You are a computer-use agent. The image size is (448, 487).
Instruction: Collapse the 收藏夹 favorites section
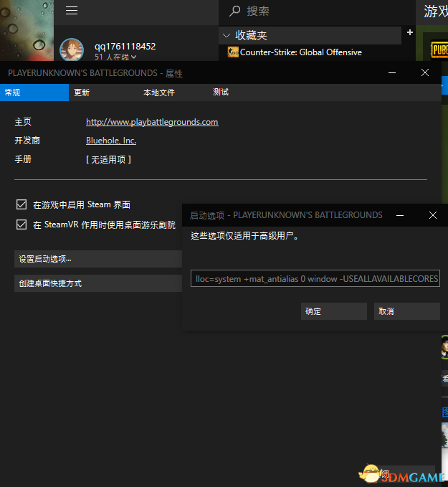click(x=227, y=35)
